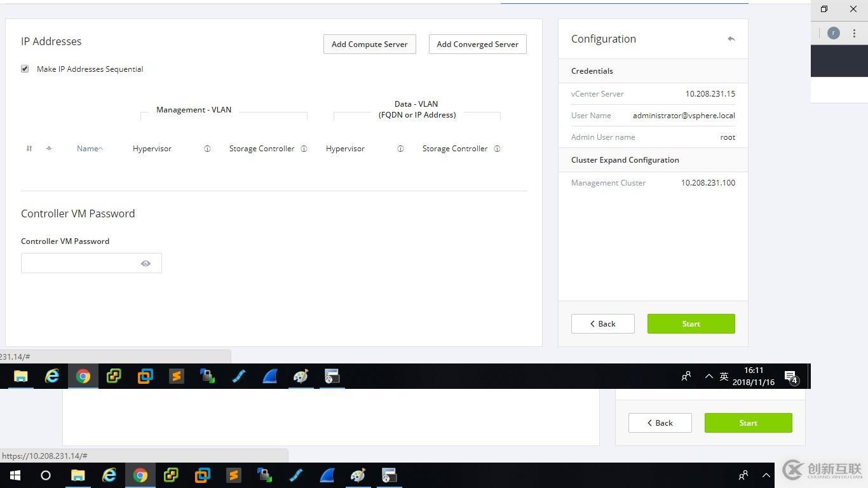The width and height of the screenshot is (868, 488).
Task: Open VMware Workstation on the taskbar showing 16:11
Action: 146,376
